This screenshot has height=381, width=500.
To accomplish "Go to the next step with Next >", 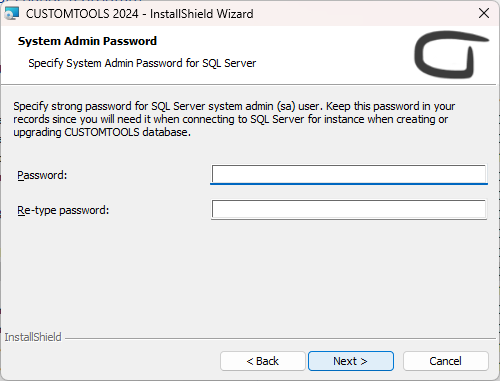I will [x=351, y=361].
